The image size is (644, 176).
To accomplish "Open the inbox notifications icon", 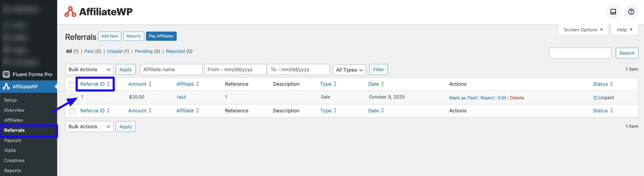I will click(x=613, y=12).
